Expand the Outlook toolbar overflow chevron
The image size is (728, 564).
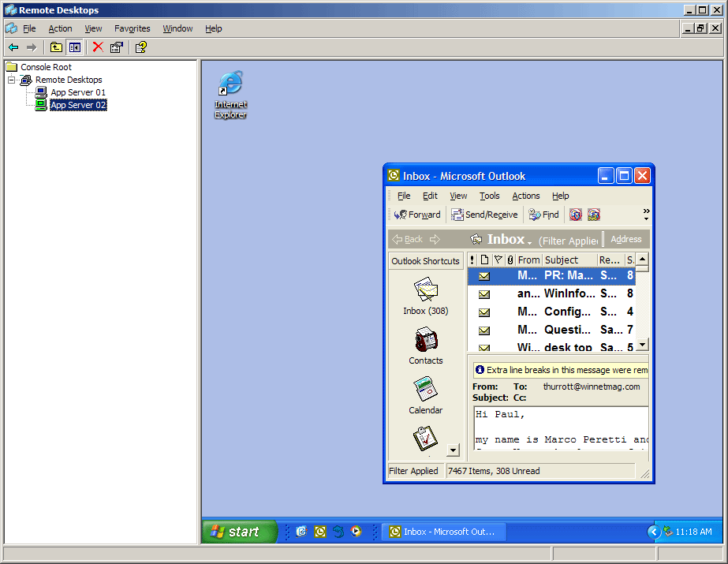(x=646, y=214)
